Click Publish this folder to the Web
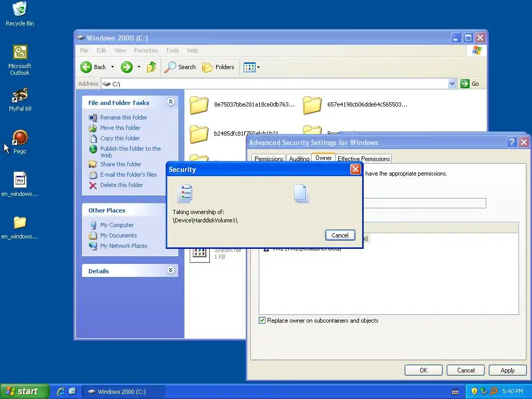The width and height of the screenshot is (532, 399). click(x=130, y=152)
